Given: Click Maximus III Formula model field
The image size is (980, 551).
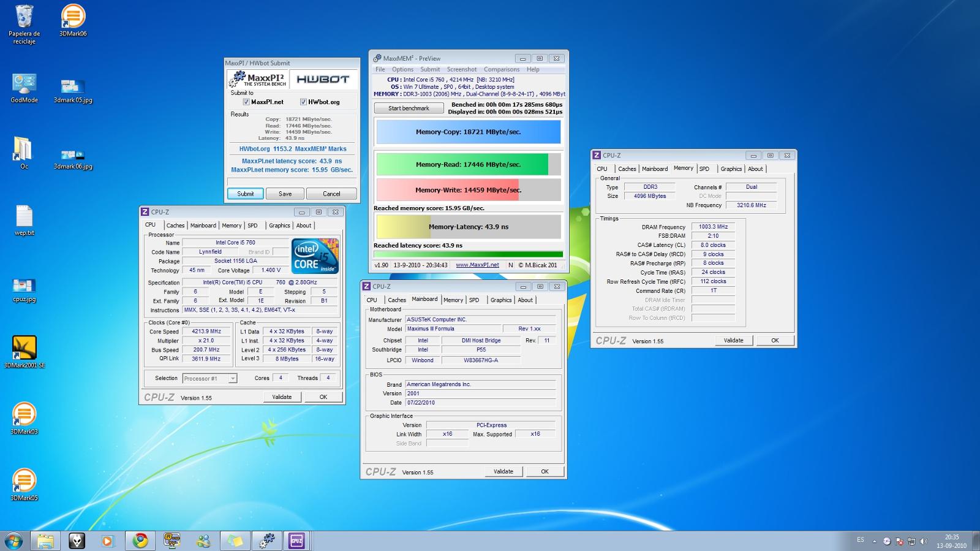Looking at the screenshot, I should 453,329.
